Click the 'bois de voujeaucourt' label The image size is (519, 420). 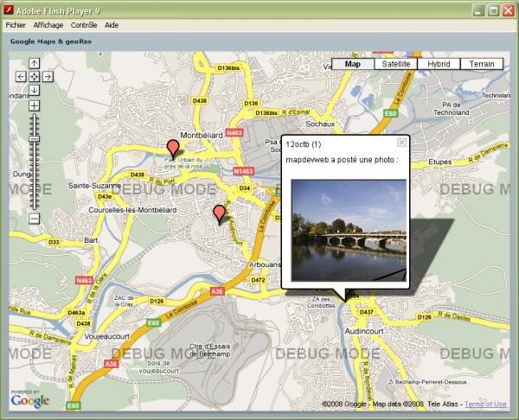pos(159,366)
